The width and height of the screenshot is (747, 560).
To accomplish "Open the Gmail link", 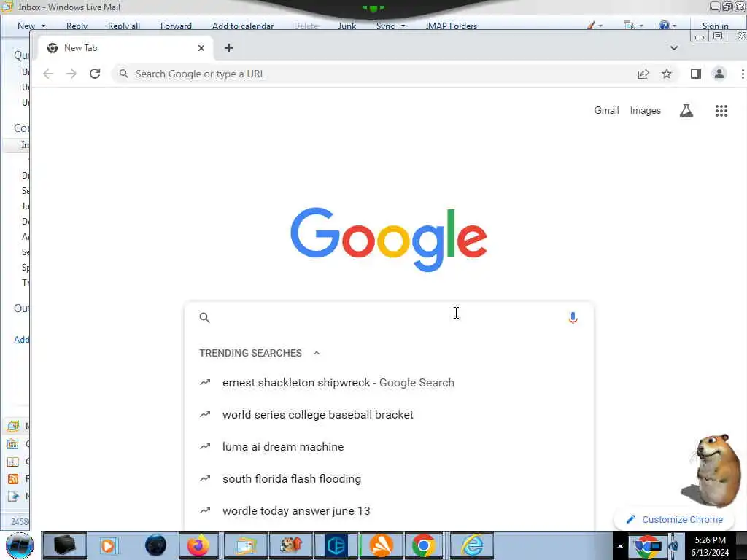I will (606, 111).
